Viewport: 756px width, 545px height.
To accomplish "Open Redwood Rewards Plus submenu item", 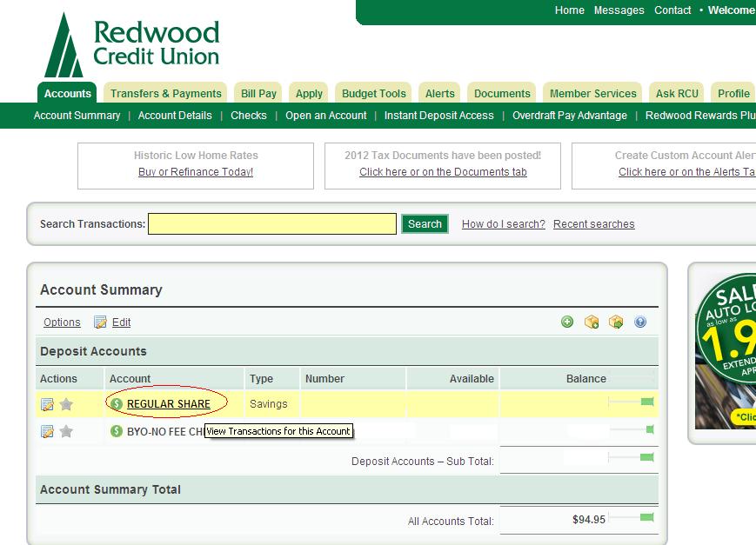I will coord(700,115).
